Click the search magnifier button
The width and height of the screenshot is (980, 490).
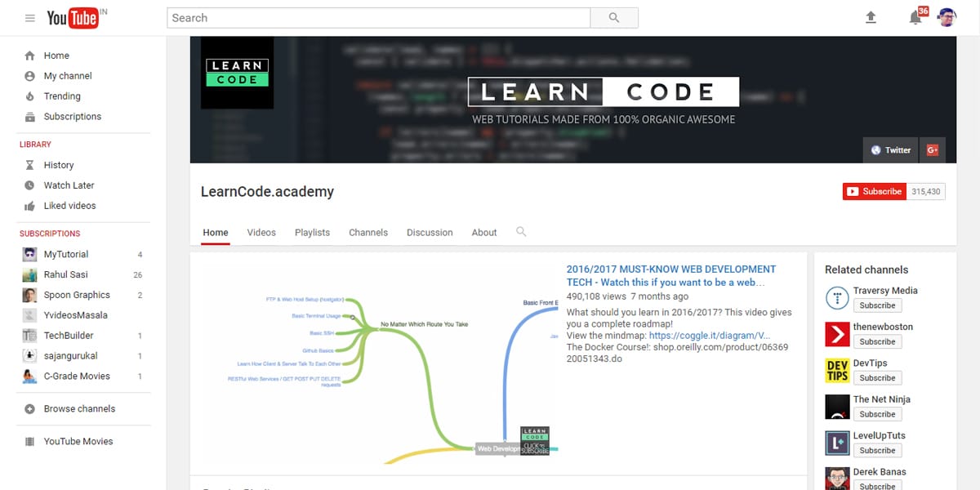pos(614,18)
